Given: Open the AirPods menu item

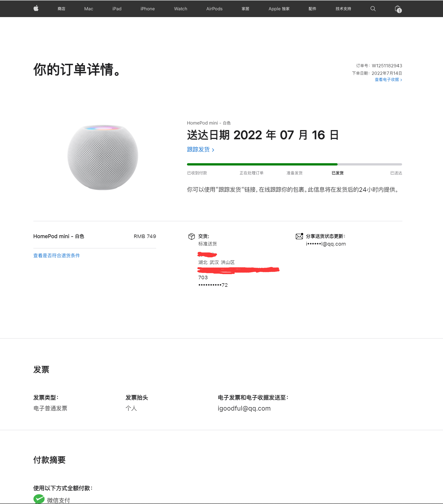Looking at the screenshot, I should (x=214, y=9).
